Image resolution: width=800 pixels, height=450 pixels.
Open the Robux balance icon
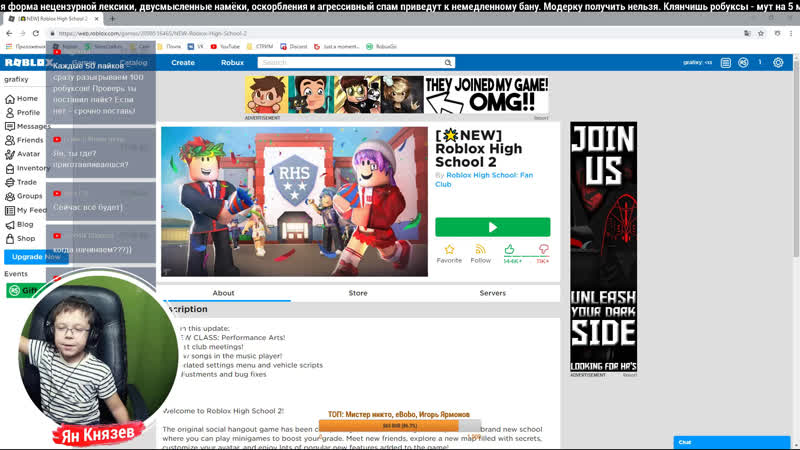(x=758, y=62)
